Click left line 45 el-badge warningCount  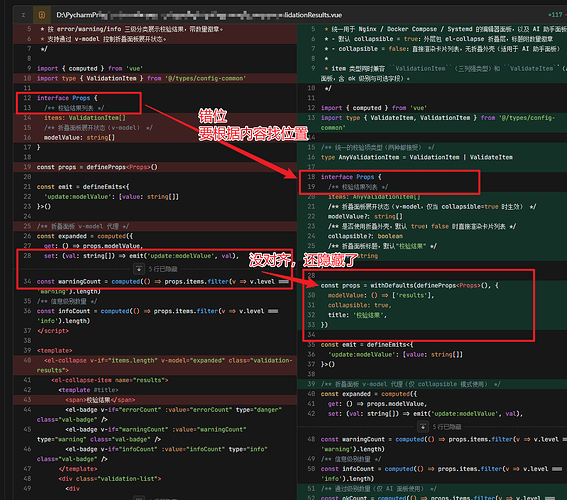click(141, 434)
